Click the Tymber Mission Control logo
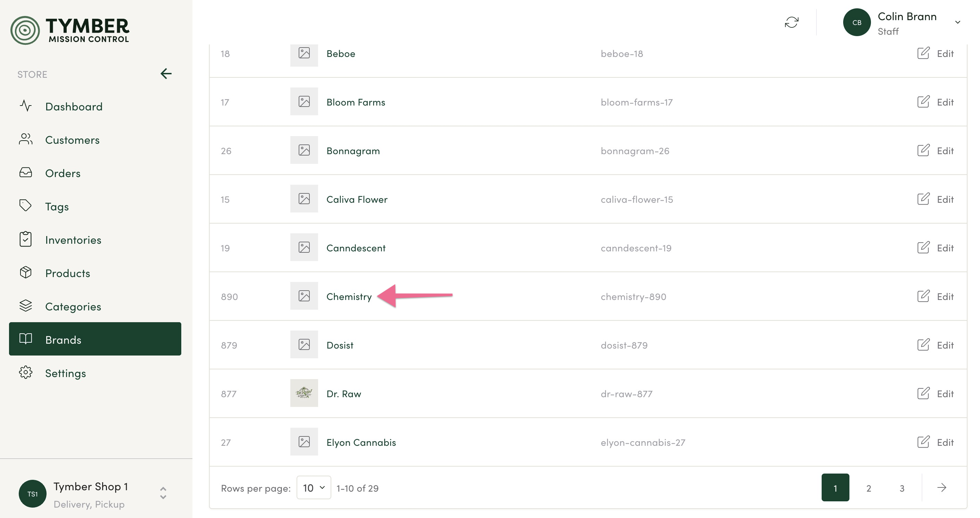The width and height of the screenshot is (980, 518). 70,30
